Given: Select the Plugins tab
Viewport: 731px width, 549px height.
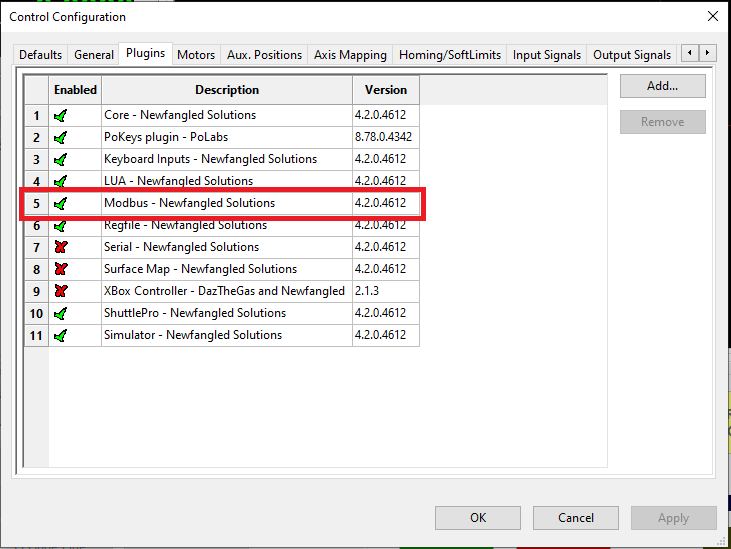Looking at the screenshot, I should pos(145,53).
